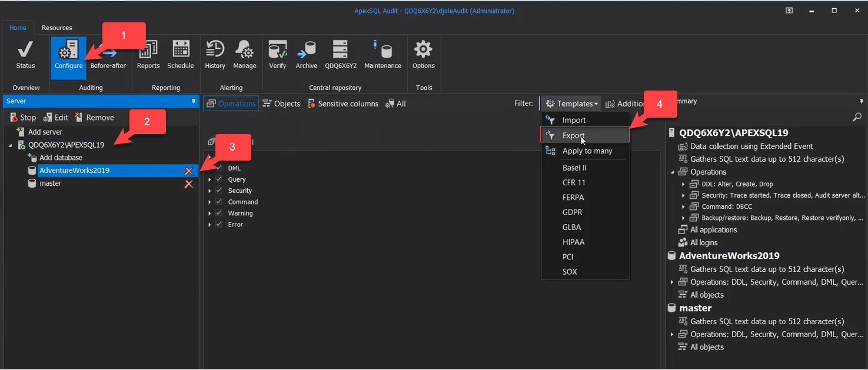Click the QDQ6X6Y2 central repository icon
The width and height of the screenshot is (868, 370).
coord(341,55)
